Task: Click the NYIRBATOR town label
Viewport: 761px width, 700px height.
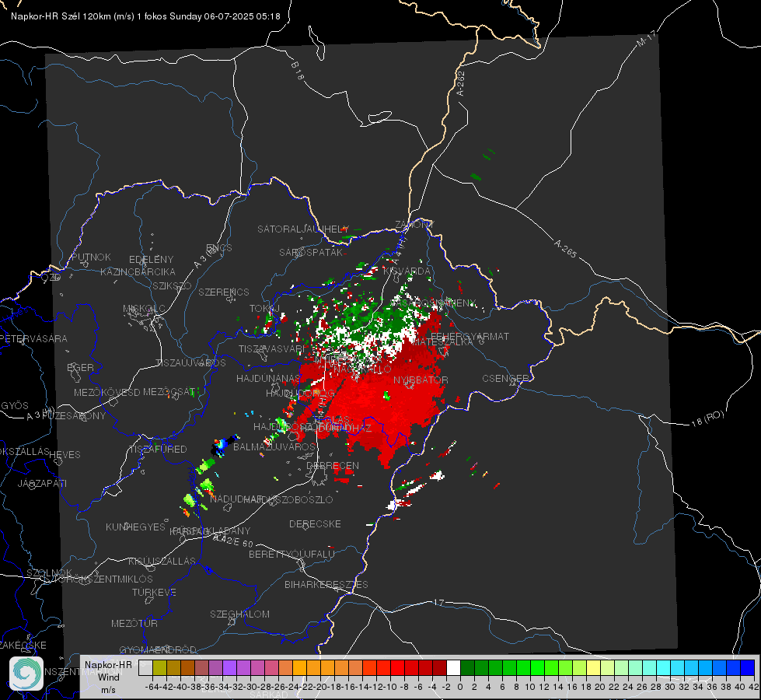Action: (421, 380)
